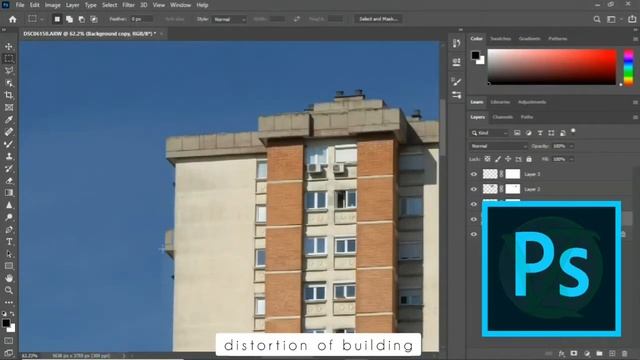Image resolution: width=640 pixels, height=360 pixels.
Task: Click the Select and Mask button
Action: [x=378, y=19]
